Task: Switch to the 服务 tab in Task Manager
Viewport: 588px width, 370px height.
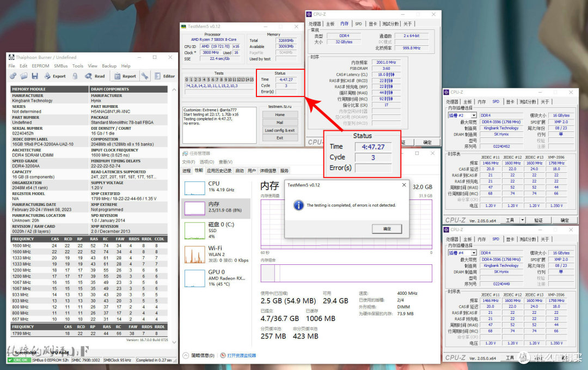Action: click(x=285, y=171)
